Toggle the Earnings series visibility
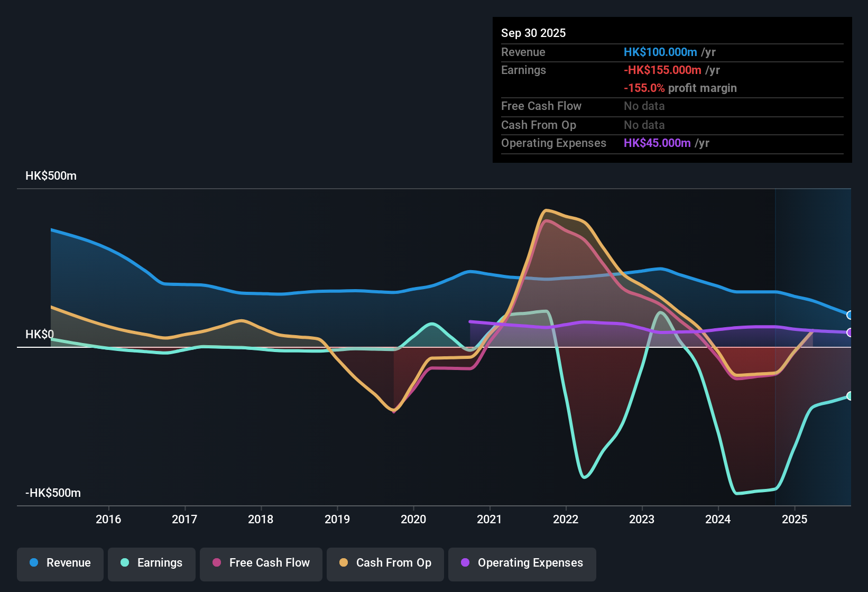This screenshot has width=868, height=592. click(151, 563)
